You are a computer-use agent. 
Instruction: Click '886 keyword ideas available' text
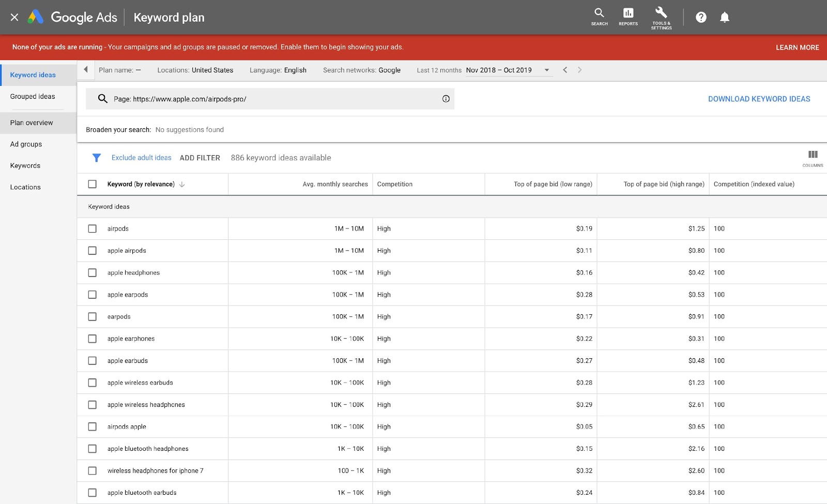tap(281, 158)
